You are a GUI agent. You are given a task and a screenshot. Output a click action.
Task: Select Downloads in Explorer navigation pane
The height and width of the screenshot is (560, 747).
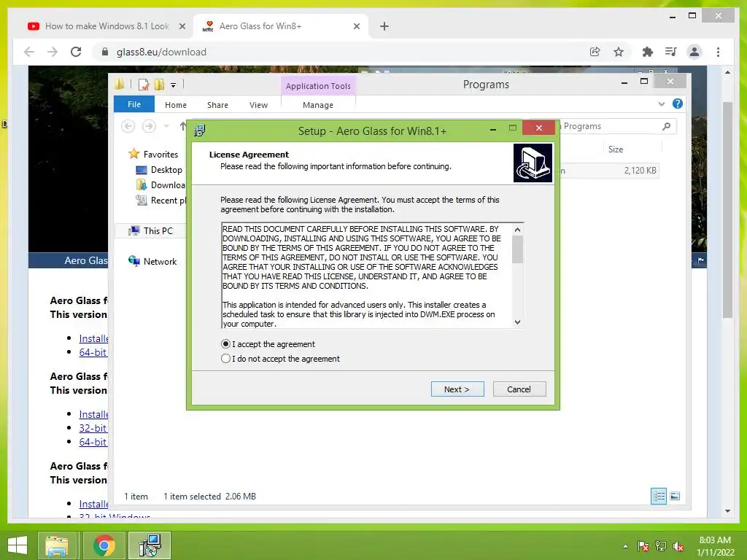161,184
